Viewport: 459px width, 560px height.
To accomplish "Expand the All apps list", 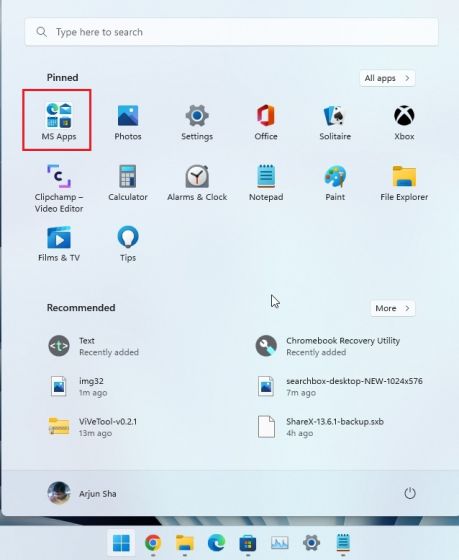I will pyautogui.click(x=387, y=78).
